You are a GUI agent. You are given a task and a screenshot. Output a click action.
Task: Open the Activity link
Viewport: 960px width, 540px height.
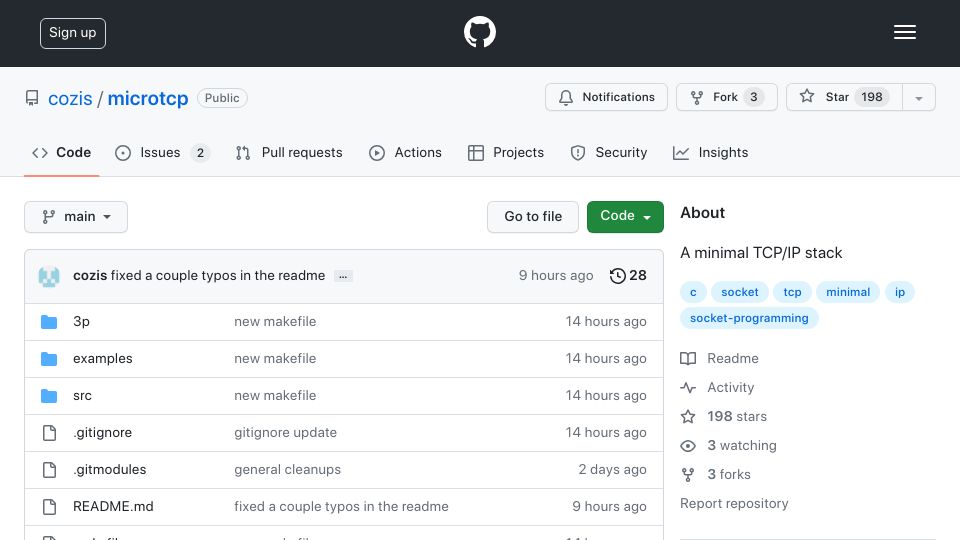tap(730, 388)
